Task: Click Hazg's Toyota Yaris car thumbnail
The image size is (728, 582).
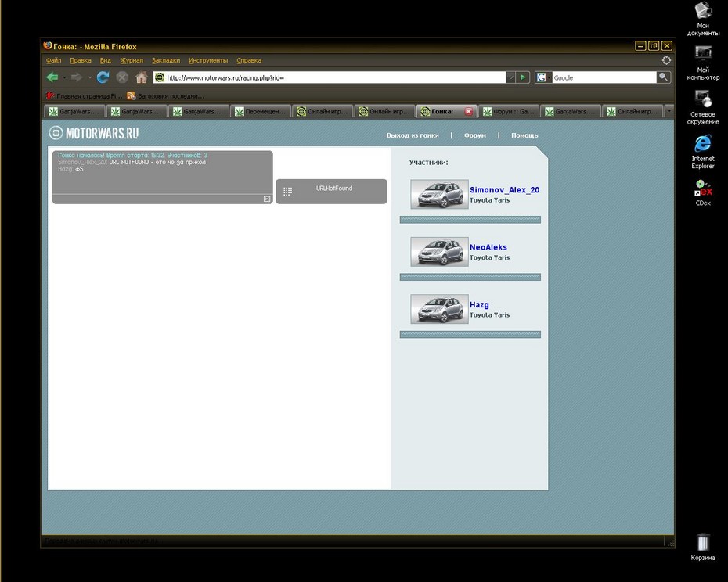Action: (x=439, y=309)
